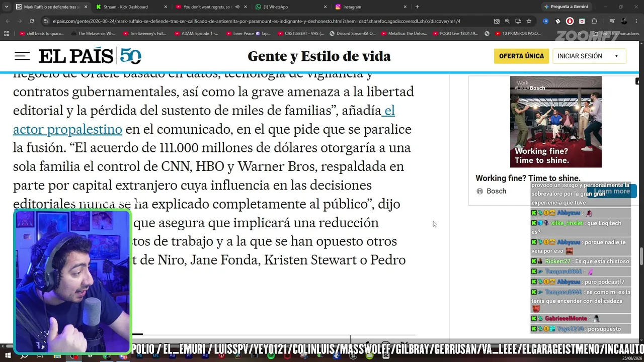
Task: Click chat username Yeyo1210
Action: [570, 329]
